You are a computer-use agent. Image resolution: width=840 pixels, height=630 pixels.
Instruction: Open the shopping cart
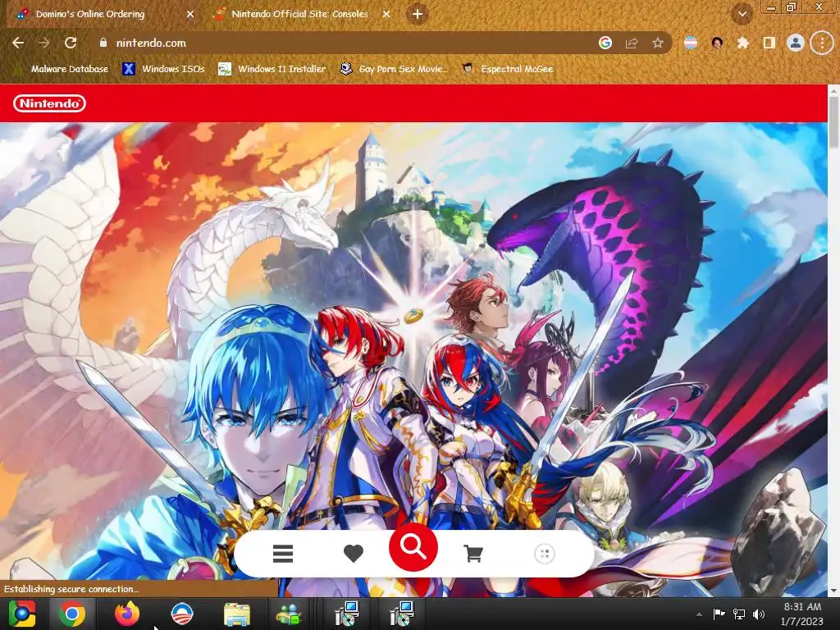(473, 554)
